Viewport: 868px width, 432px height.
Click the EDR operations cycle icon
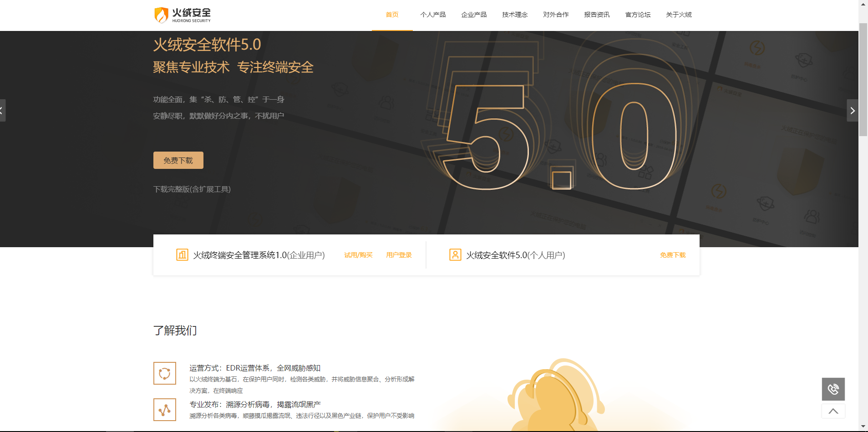165,373
